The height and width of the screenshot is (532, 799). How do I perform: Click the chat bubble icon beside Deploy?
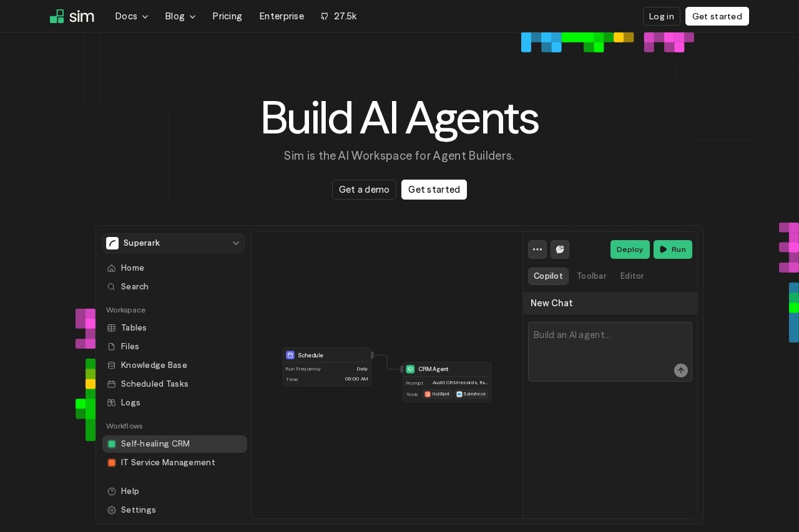click(560, 249)
